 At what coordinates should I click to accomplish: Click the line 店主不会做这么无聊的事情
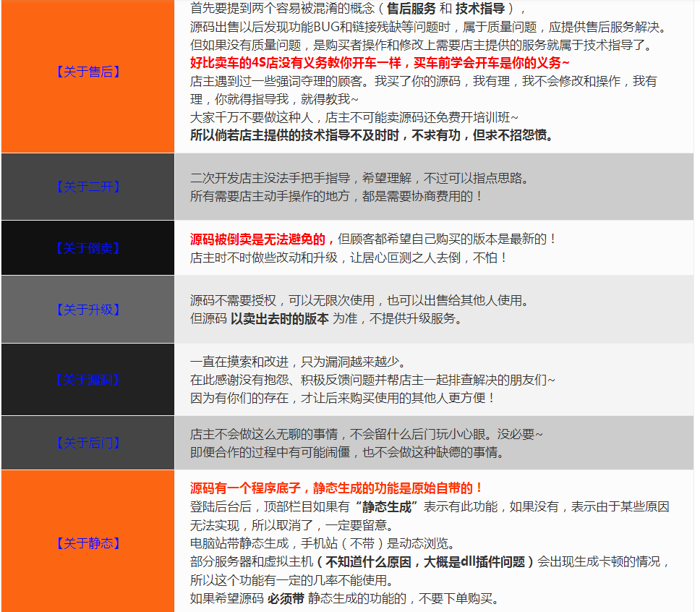tap(367, 434)
